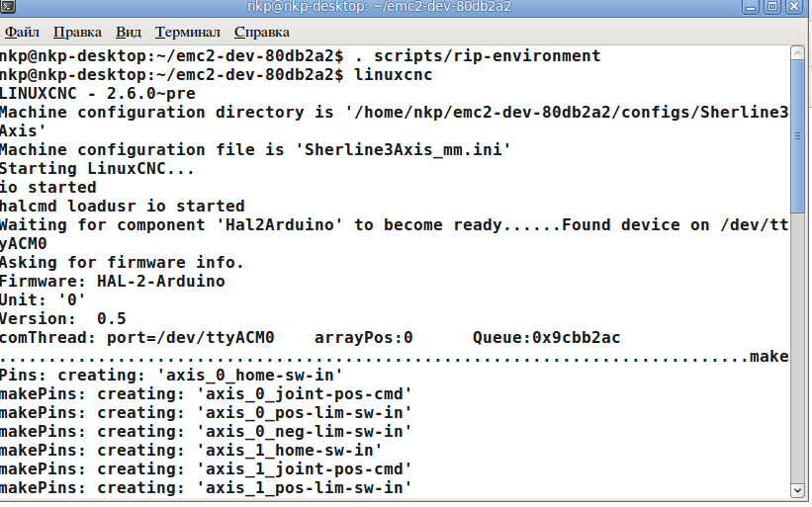Viewport: 812px width, 507px height.
Task: Close the terminal window
Action: (795, 8)
